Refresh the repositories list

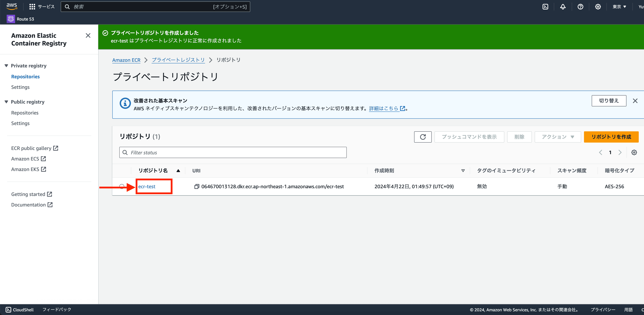coord(423,137)
